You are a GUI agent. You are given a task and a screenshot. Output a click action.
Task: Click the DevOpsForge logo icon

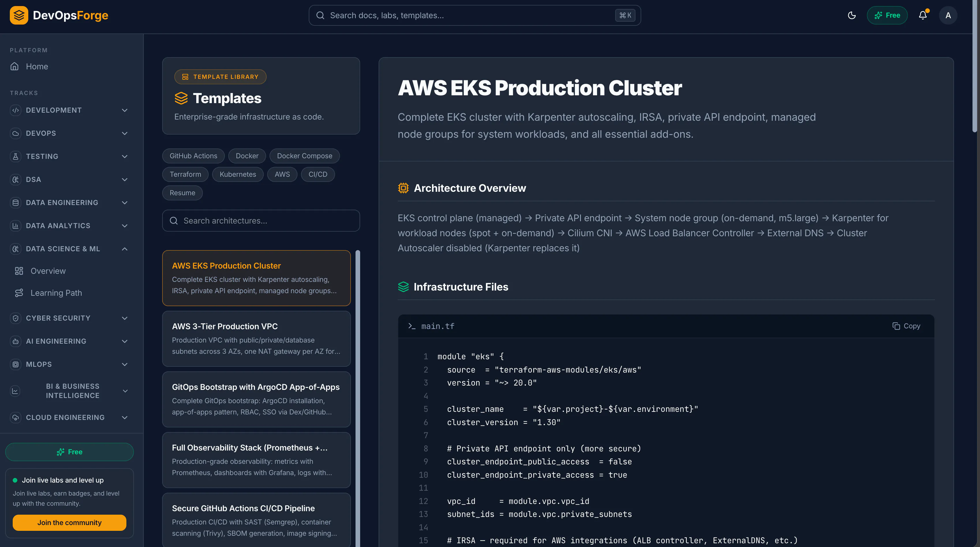coord(19,15)
